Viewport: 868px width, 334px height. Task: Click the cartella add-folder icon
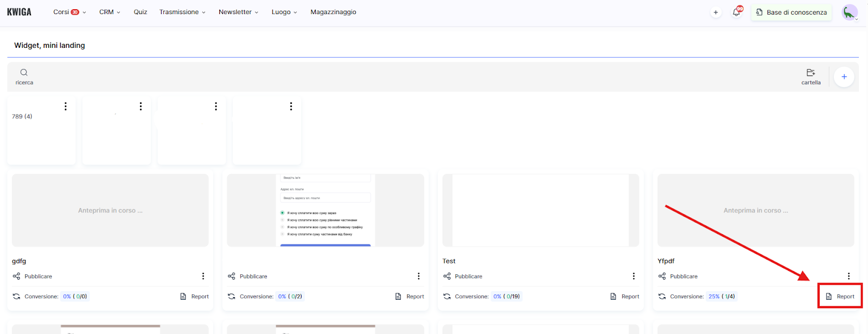coord(810,73)
